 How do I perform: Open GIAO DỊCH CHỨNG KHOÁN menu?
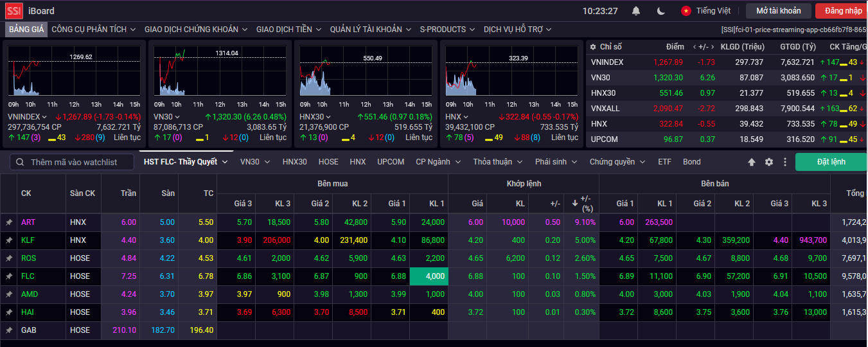tap(195, 30)
